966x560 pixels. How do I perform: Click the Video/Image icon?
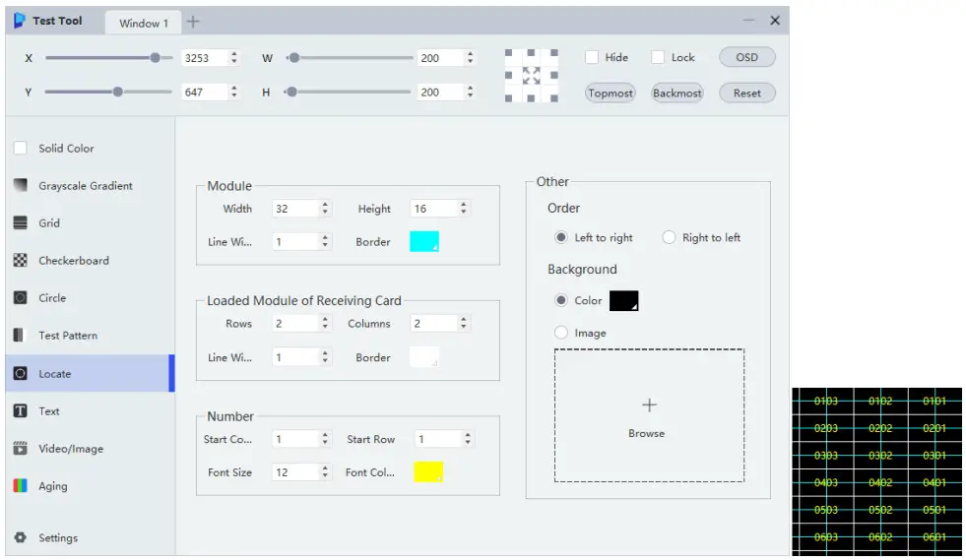point(21,448)
